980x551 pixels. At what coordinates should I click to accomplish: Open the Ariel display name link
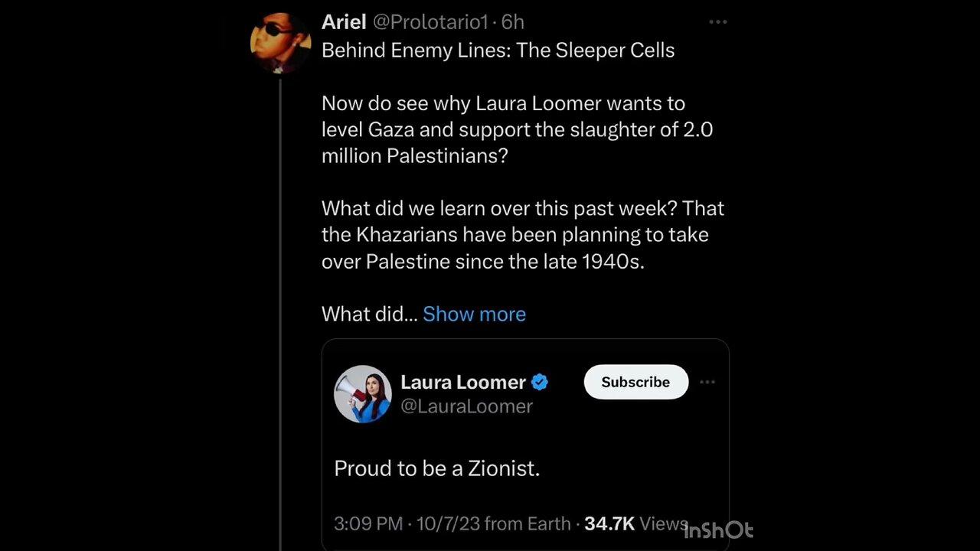click(x=344, y=22)
